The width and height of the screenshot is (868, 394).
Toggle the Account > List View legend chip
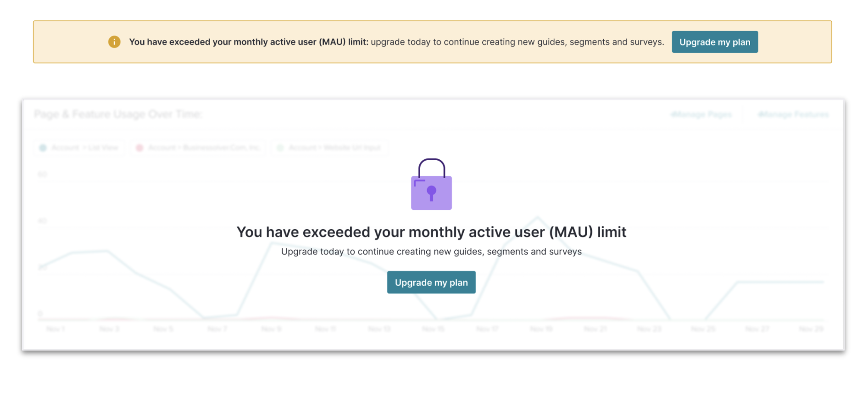point(79,147)
